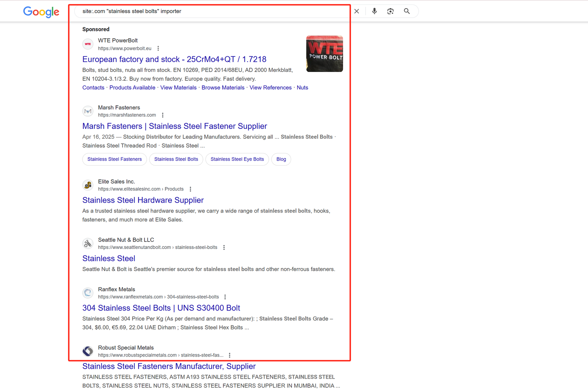Open the Contacts sitelink
588x390 pixels.
[x=94, y=88]
